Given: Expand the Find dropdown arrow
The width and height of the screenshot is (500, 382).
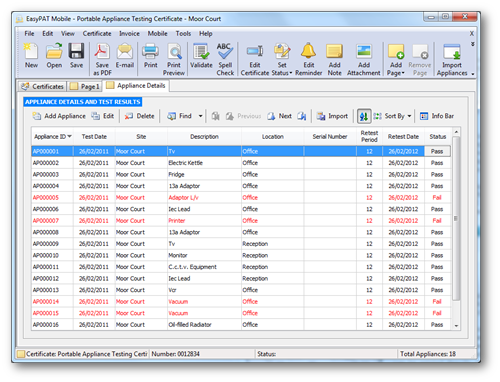Looking at the screenshot, I should [x=200, y=116].
